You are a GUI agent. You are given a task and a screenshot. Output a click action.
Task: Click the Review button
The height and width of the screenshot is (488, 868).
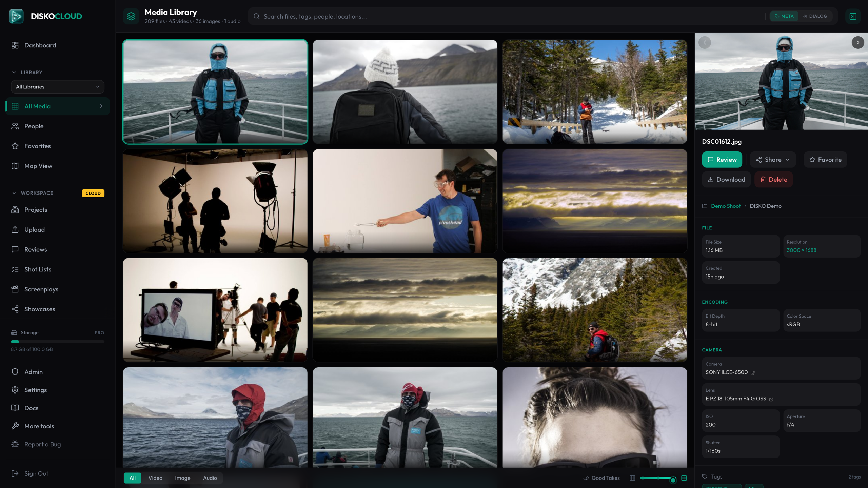pyautogui.click(x=722, y=160)
